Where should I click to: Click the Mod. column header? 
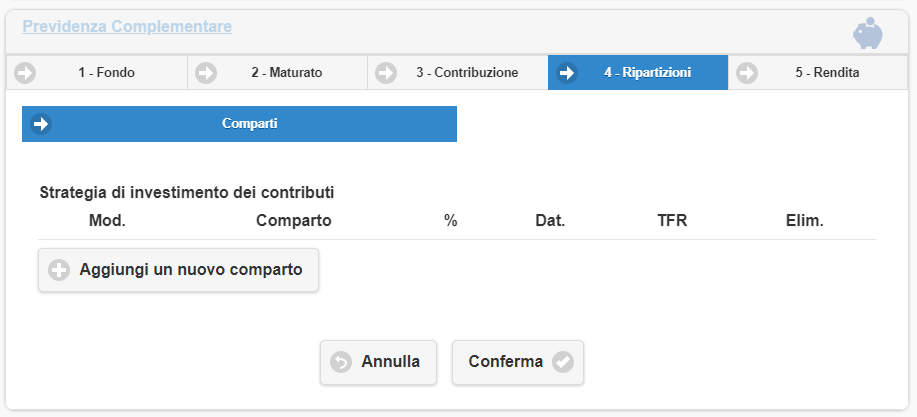pyautogui.click(x=107, y=220)
